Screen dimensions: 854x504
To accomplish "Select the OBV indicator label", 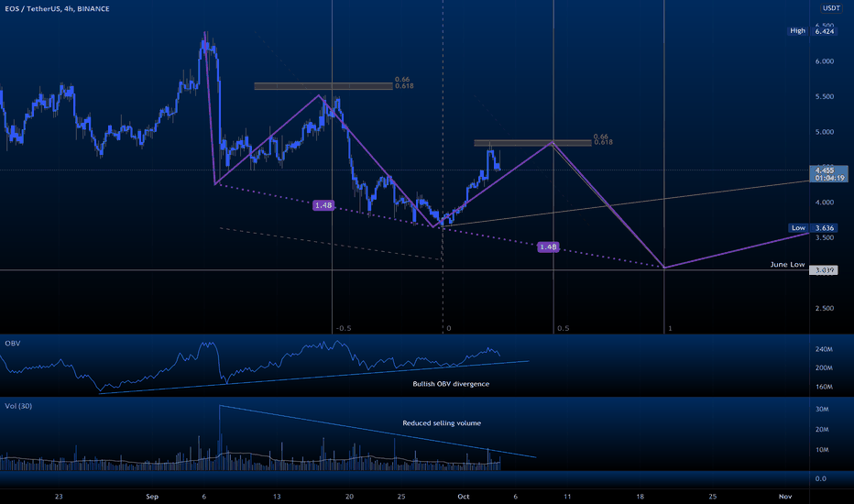I will pos(13,344).
